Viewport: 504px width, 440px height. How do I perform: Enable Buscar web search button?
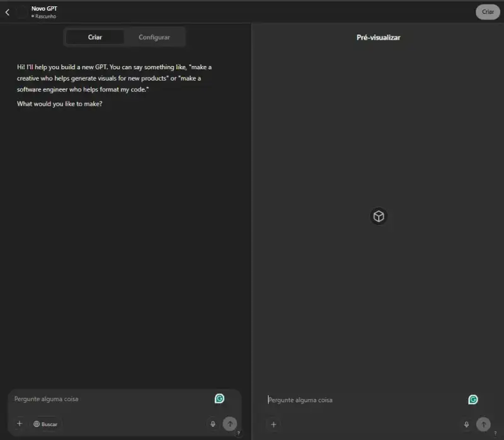click(45, 424)
